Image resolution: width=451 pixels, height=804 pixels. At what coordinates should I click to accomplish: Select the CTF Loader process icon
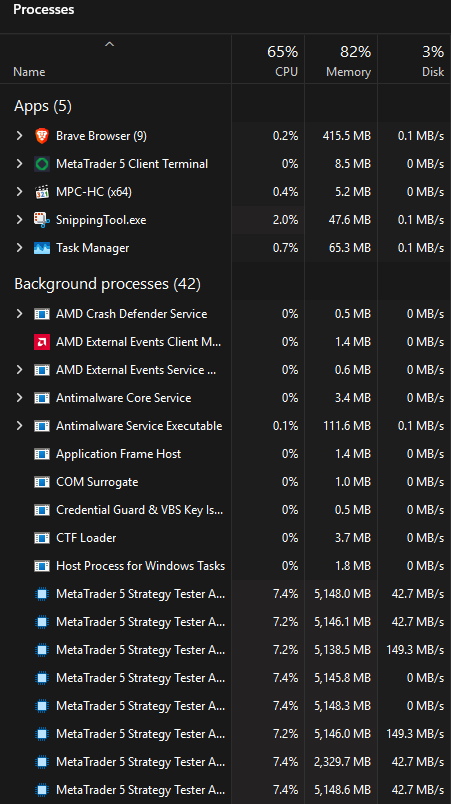42,538
